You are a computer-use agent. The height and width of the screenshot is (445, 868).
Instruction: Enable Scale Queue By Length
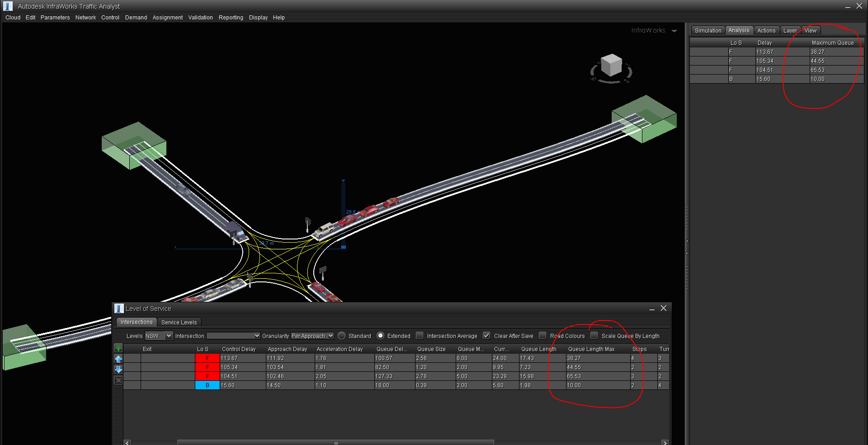594,336
